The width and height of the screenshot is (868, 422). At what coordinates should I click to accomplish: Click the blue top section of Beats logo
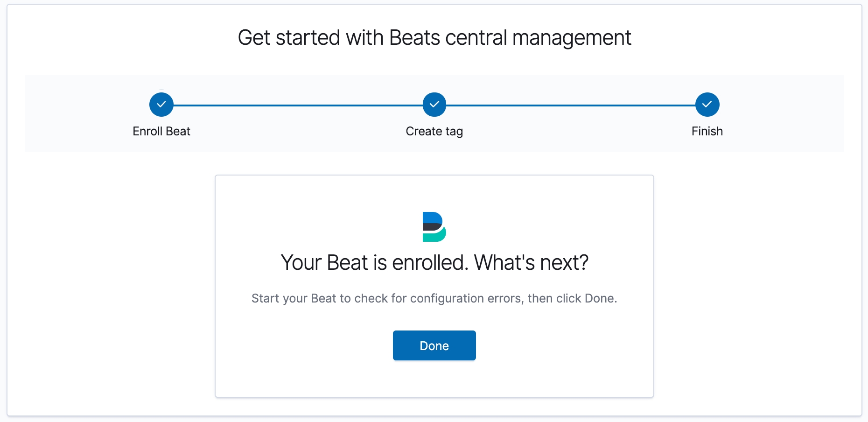point(432,218)
